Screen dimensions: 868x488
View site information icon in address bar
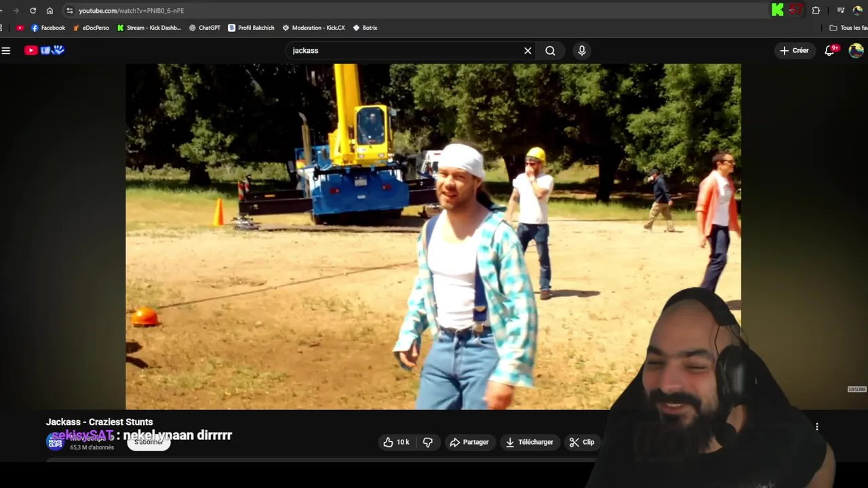click(69, 11)
